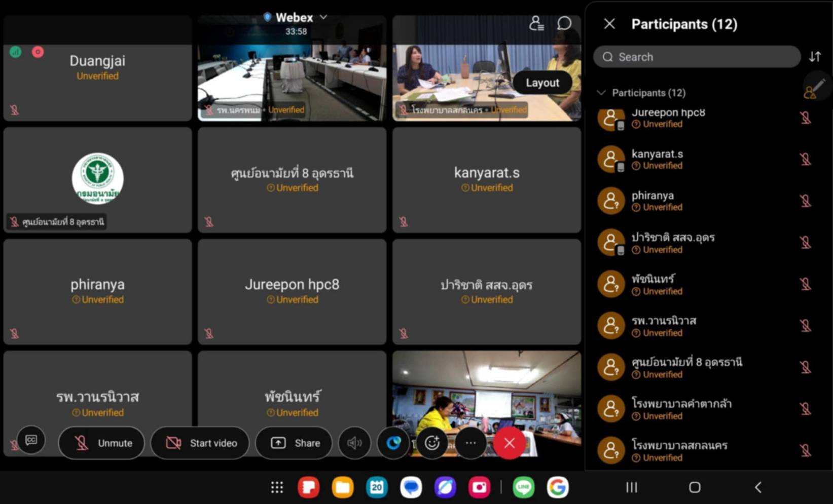833x504 pixels.
Task: Select พัชนินทร์ avatar in participants list
Action: (611, 284)
